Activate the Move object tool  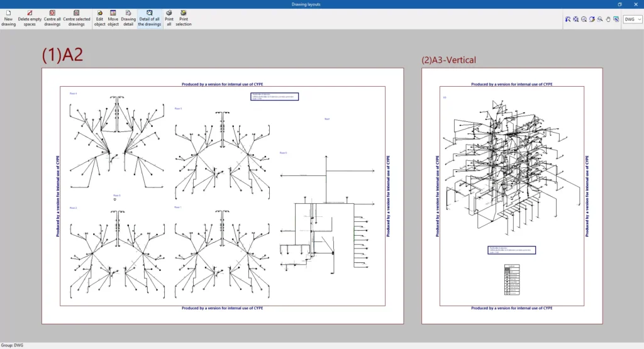113,18
